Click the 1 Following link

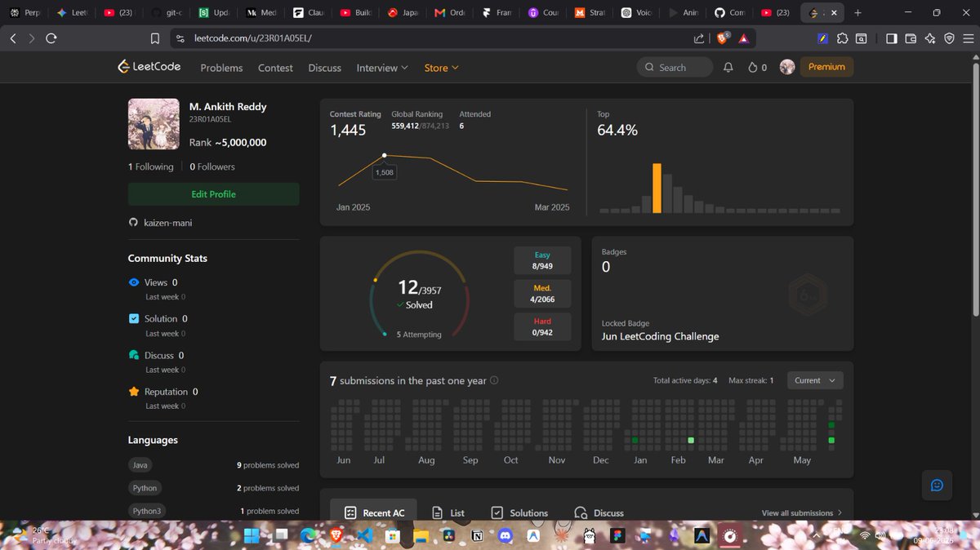click(151, 166)
